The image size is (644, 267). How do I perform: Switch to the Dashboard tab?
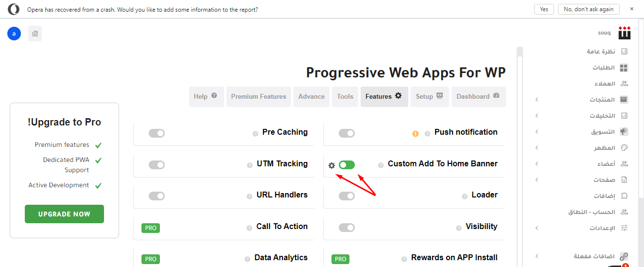click(478, 96)
